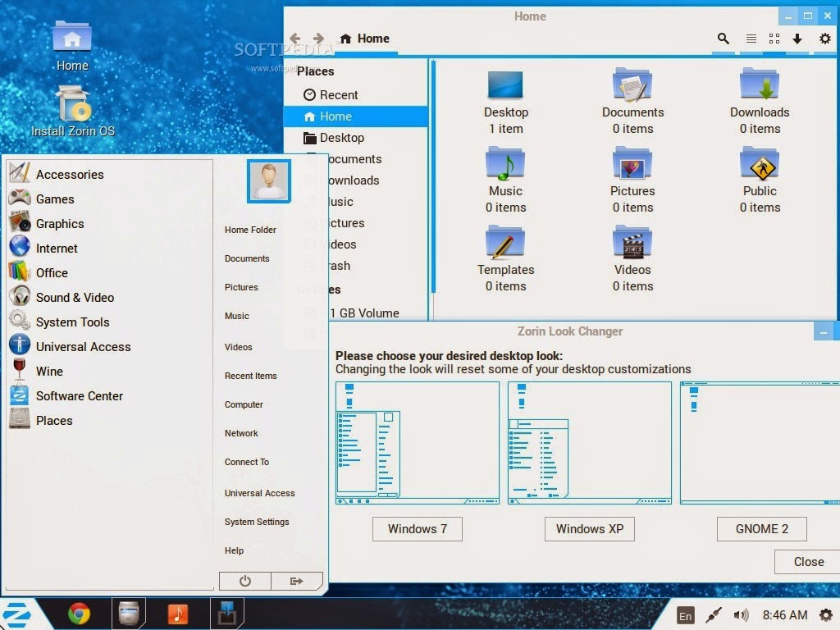Click Connect To in start menu
840x630 pixels.
246,462
